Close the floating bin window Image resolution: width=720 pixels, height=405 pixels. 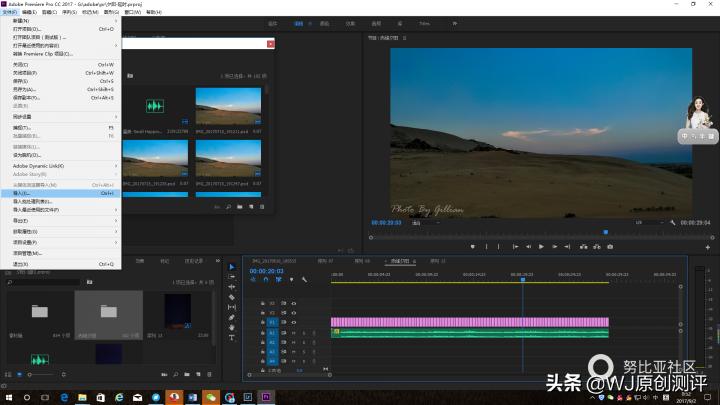click(270, 44)
